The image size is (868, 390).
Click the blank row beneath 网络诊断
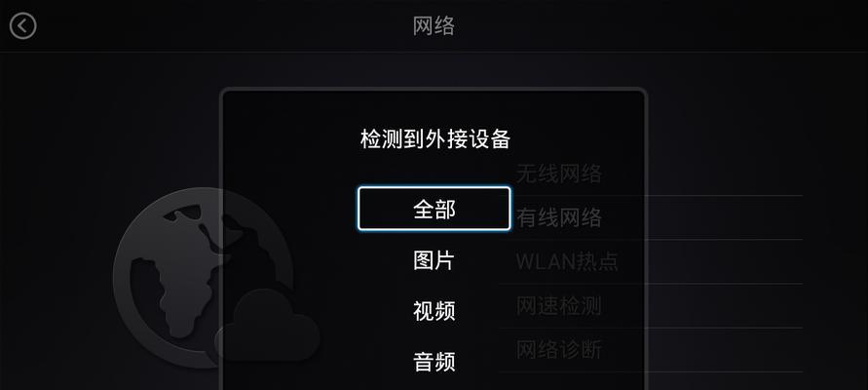pyautogui.click(x=651, y=381)
